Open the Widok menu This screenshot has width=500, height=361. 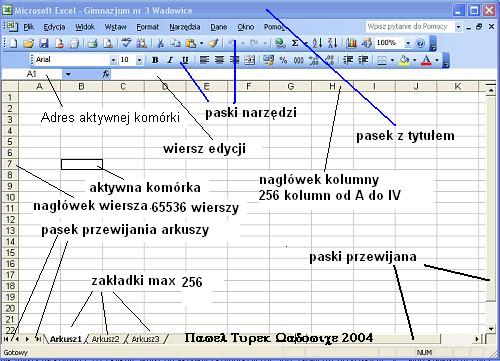[85, 27]
